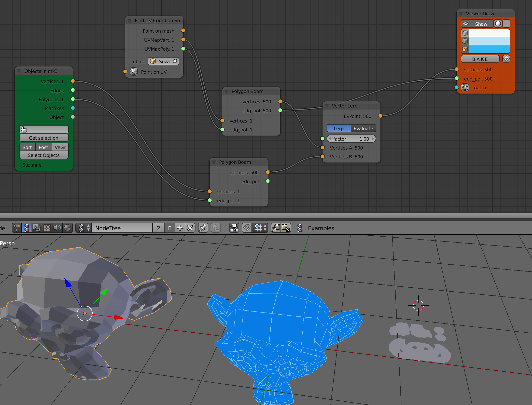Enable the Post option
The height and width of the screenshot is (405, 532).
(x=44, y=147)
